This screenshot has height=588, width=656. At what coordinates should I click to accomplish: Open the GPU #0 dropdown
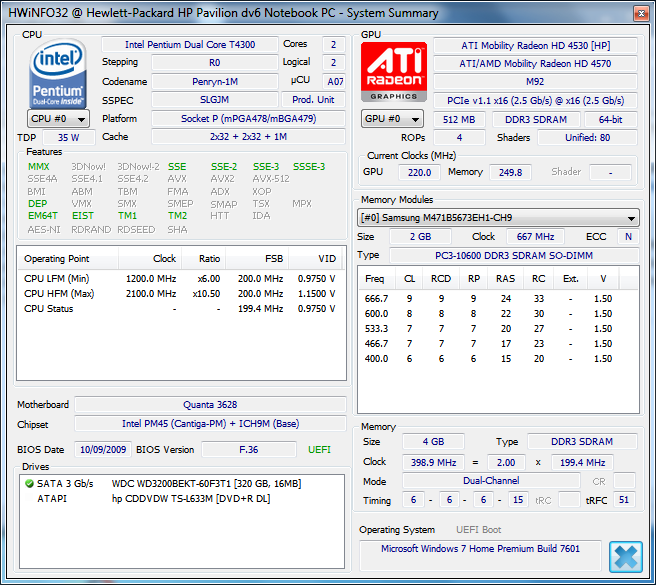tap(392, 119)
